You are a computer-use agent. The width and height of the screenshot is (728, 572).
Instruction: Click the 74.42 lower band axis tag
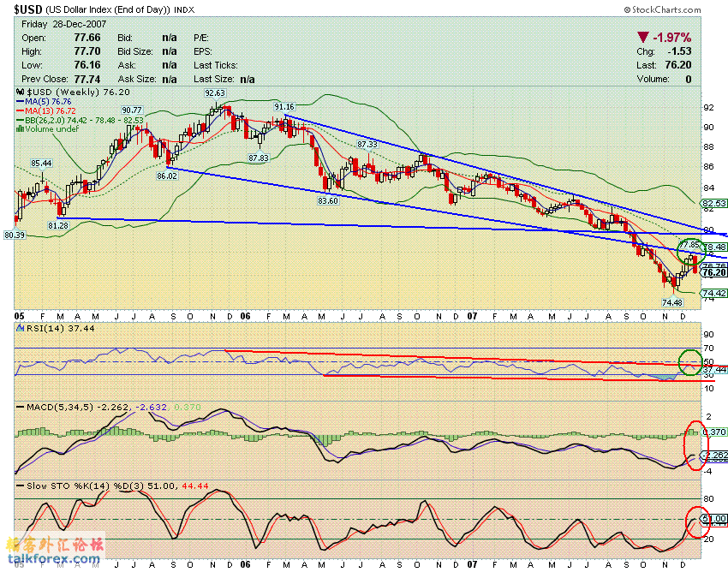tap(714, 293)
